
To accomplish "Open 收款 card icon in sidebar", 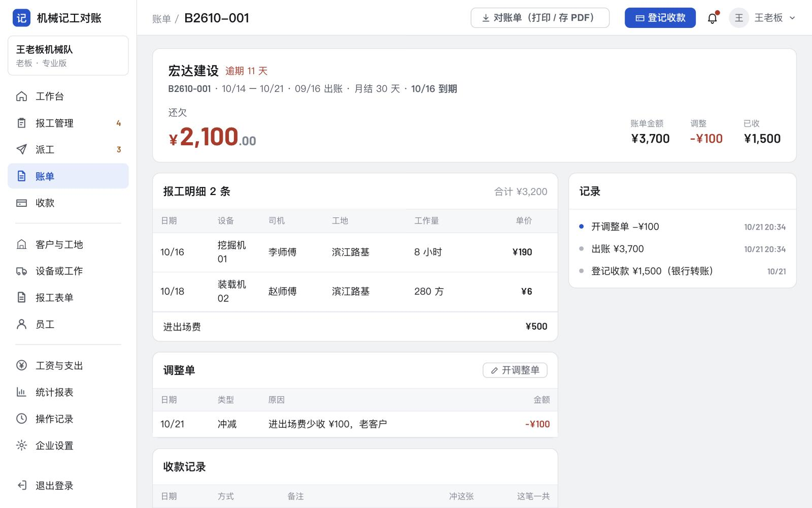I will point(21,203).
